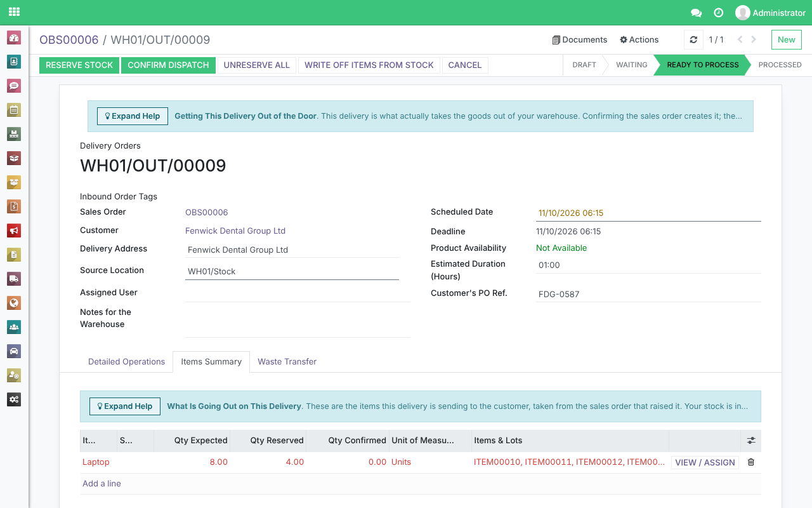Select the Items Summary tab
This screenshot has width=812, height=508.
coord(211,362)
